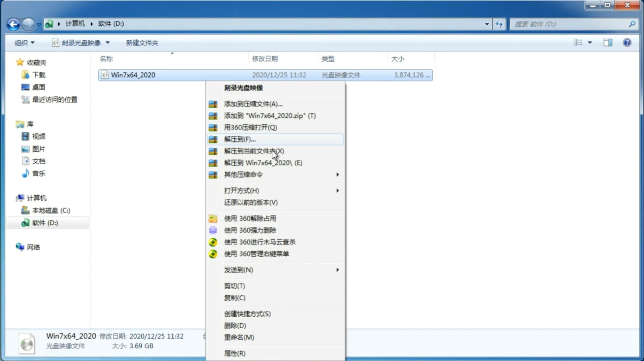Click 用360压缩打开 icon

(212, 127)
